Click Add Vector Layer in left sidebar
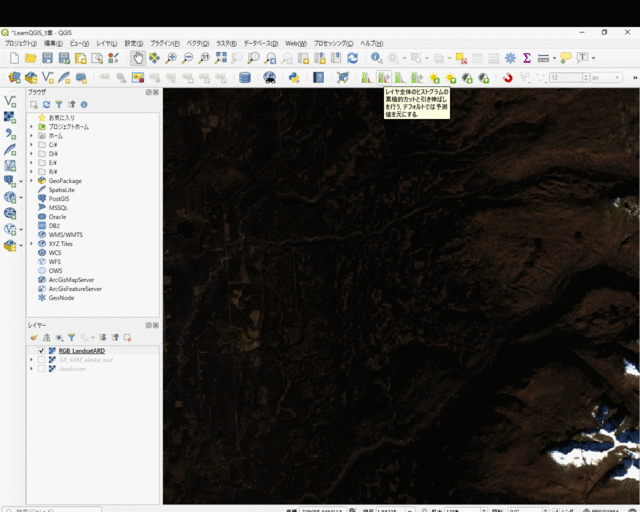The height and width of the screenshot is (512, 640). pos(10,101)
